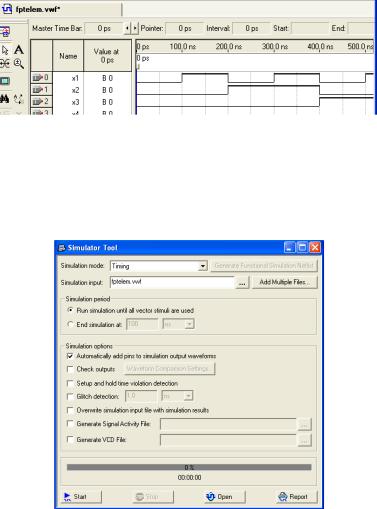Click the binoculars find icon
This screenshot has height=509, width=377.
(5, 98)
